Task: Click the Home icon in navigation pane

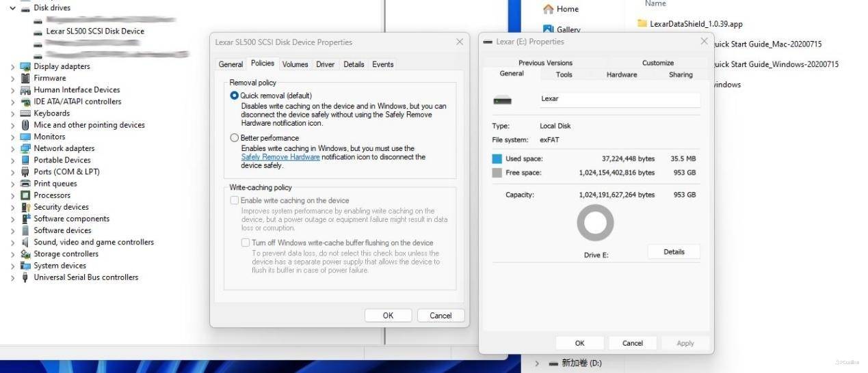Action: (548, 9)
